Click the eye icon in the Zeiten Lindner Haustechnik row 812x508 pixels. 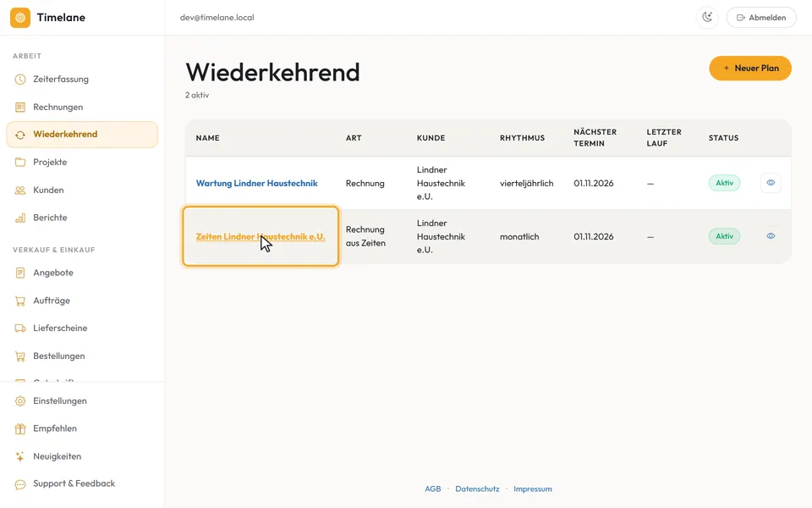pos(771,236)
